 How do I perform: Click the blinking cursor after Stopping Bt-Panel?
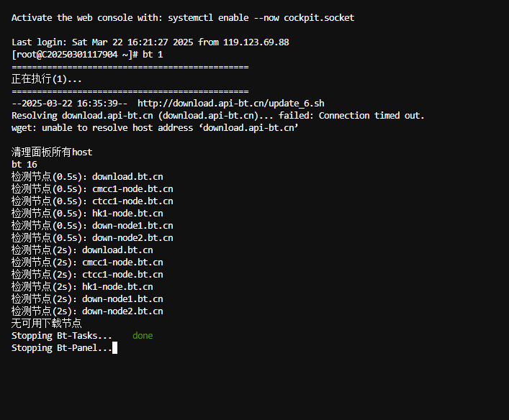115,347
